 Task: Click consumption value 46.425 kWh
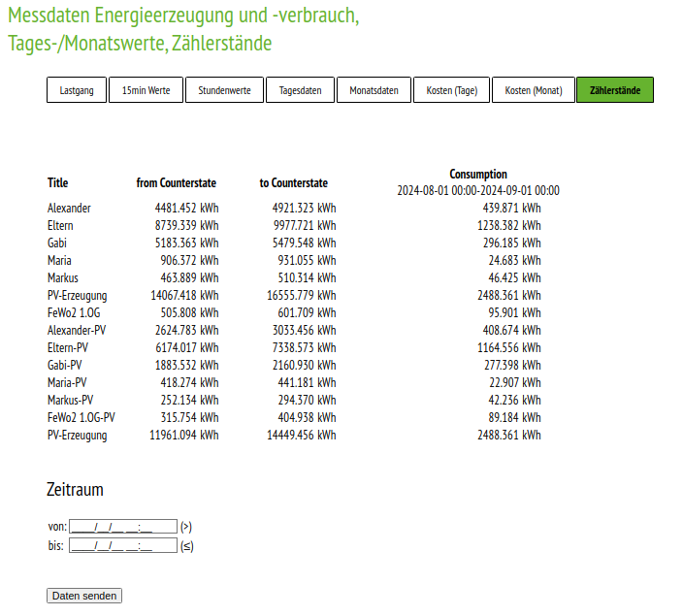pyautogui.click(x=515, y=278)
